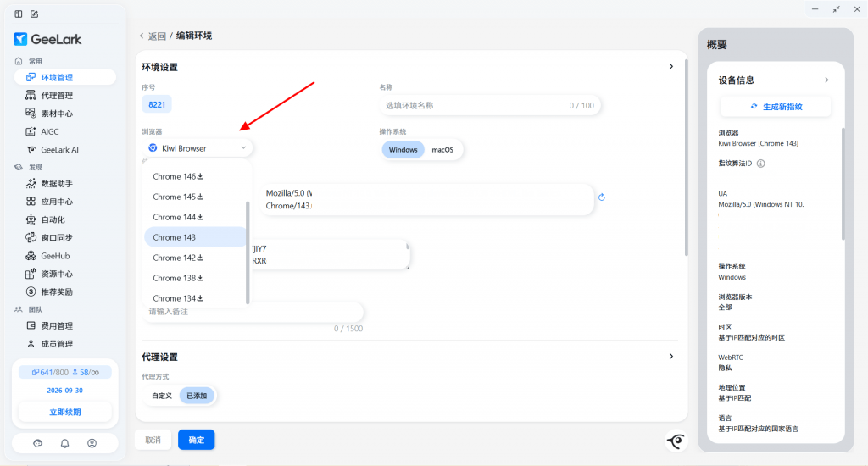Open notifications bell icon
The width and height of the screenshot is (868, 466).
(64, 443)
